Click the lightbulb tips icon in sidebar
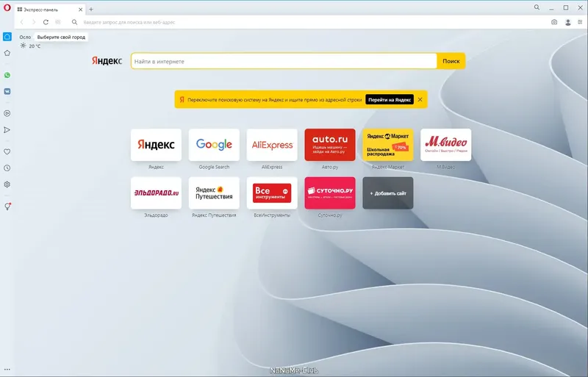The width and height of the screenshot is (588, 377). point(7,207)
